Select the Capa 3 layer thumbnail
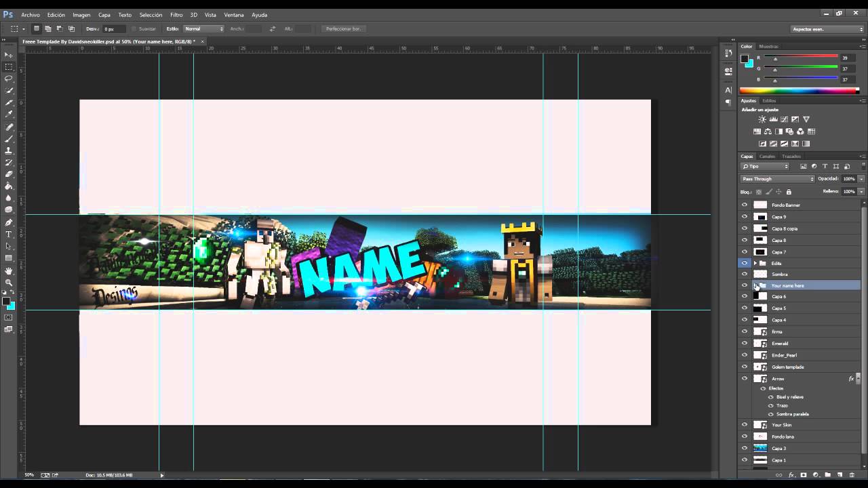 (760, 449)
